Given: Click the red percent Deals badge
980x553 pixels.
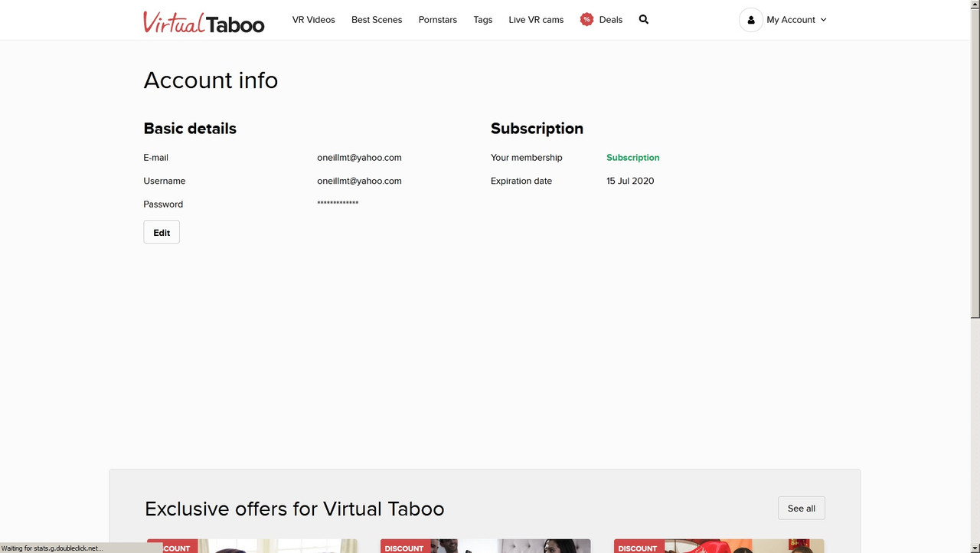Looking at the screenshot, I should (x=586, y=20).
